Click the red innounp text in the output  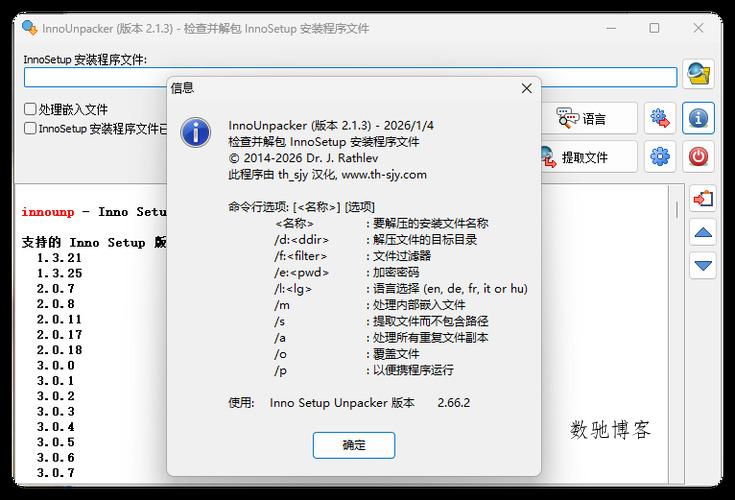(x=48, y=212)
